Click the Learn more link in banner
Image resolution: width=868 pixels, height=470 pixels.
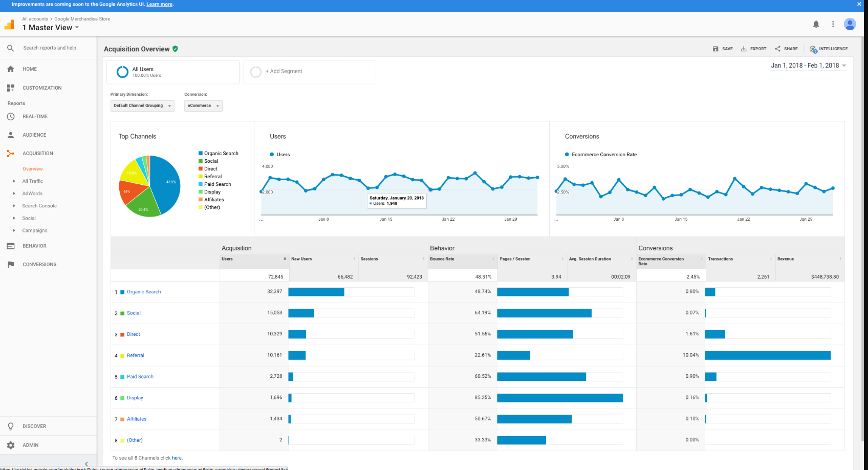pyautogui.click(x=159, y=4)
